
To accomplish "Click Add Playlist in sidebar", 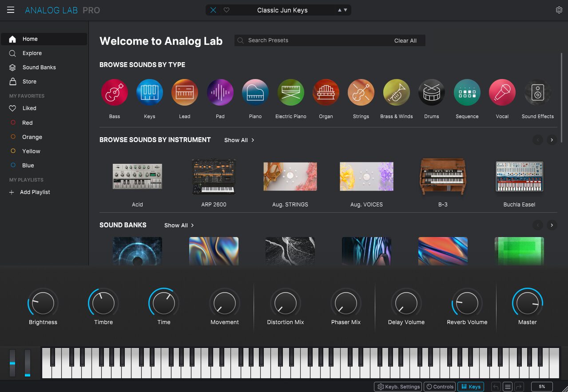I will tap(35, 192).
